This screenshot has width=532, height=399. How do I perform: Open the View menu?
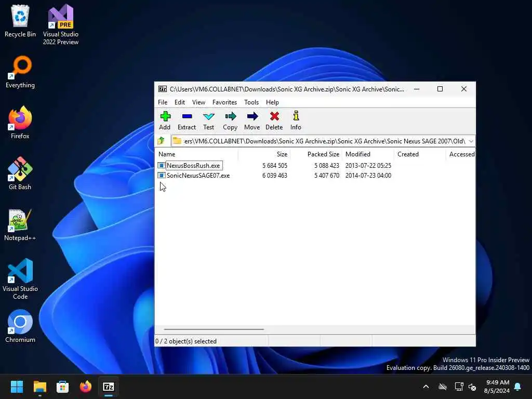pos(198,102)
